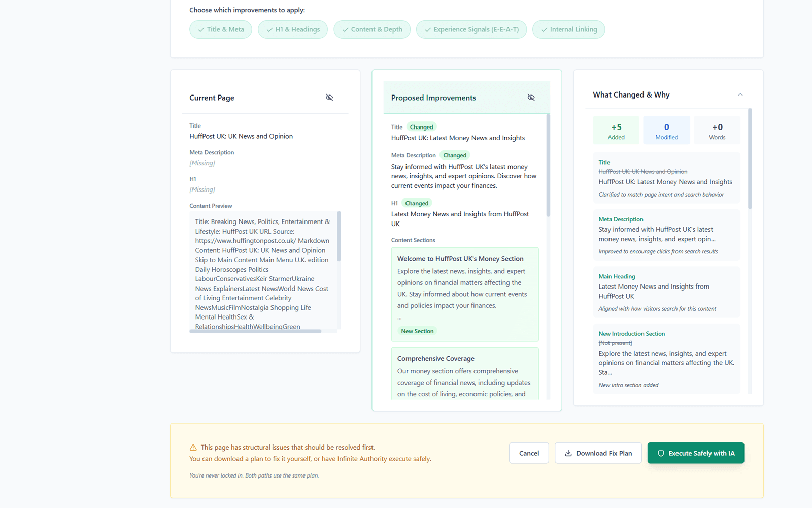Toggle the Internal Linking improvement chip
This screenshot has width=812, height=508.
[568, 29]
